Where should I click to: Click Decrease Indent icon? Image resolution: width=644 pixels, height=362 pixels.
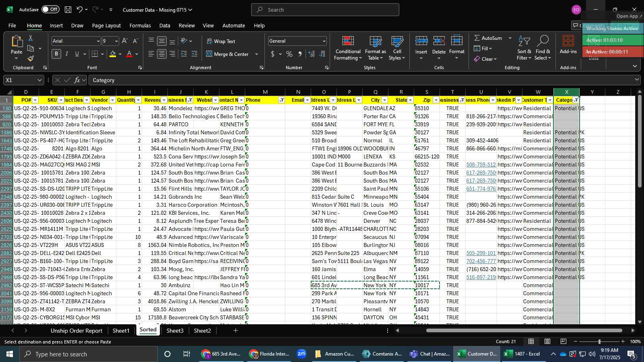coord(184,54)
